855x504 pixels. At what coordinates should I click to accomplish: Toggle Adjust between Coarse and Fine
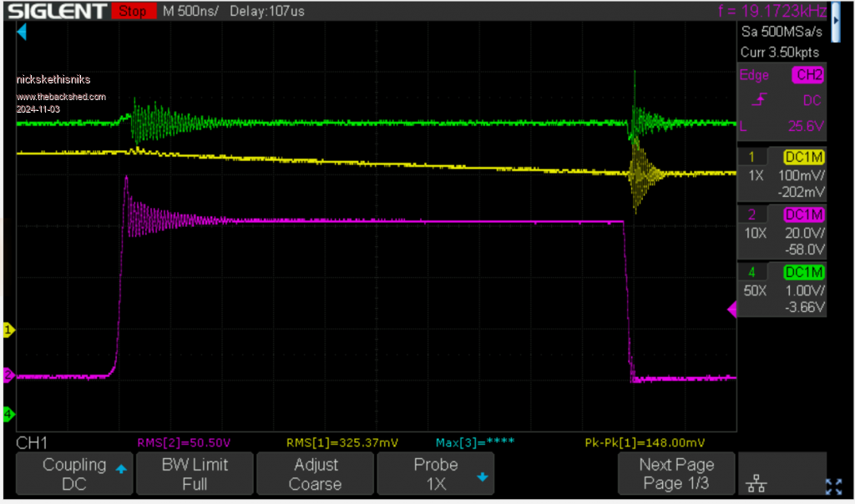pyautogui.click(x=316, y=474)
